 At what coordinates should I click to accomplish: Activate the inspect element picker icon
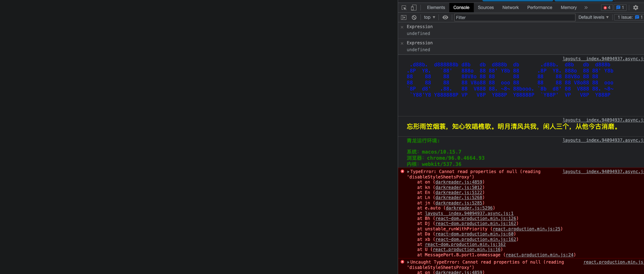[404, 8]
